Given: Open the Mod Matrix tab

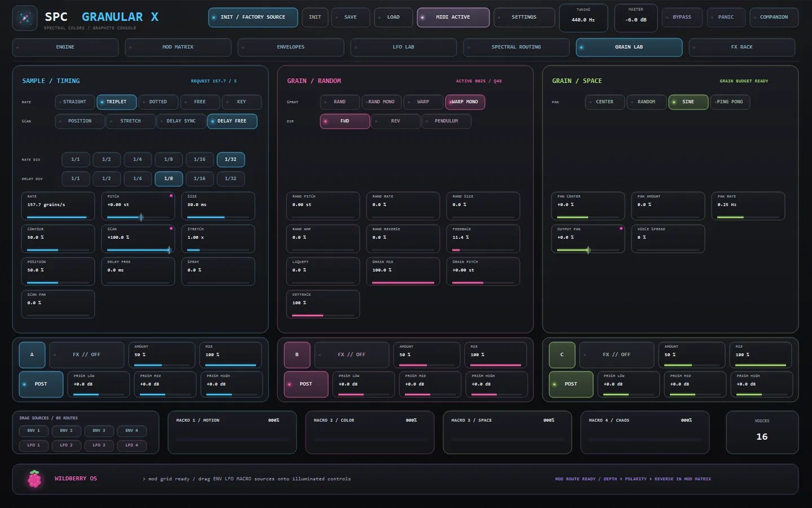Looking at the screenshot, I should tap(178, 47).
